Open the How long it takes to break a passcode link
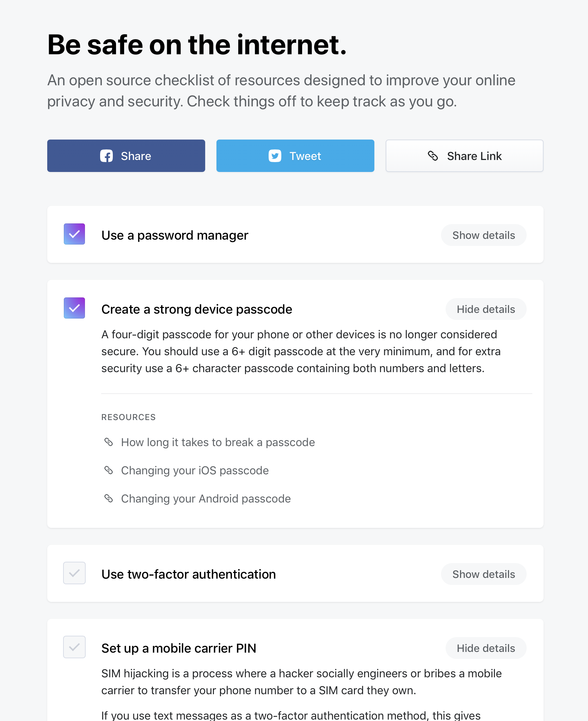 point(218,442)
